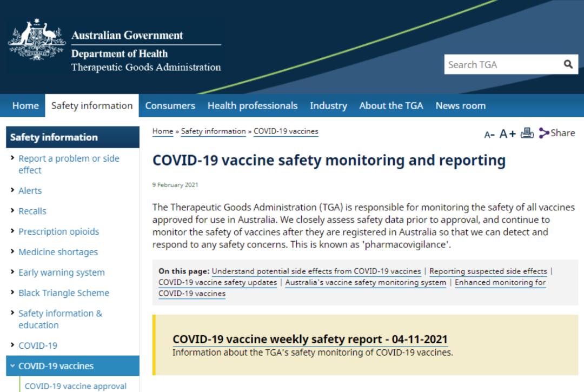Screen dimensions: 584x392
Task: Expand the Alerts item chevron
Action: (12, 190)
